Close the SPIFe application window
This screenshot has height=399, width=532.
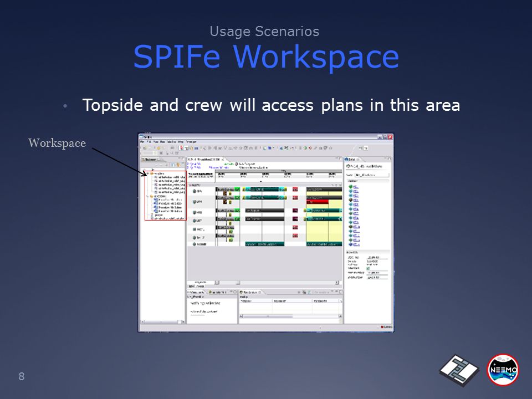(390, 137)
